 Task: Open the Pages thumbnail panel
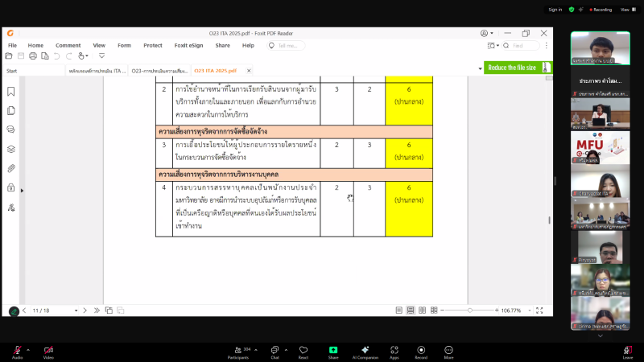click(11, 110)
